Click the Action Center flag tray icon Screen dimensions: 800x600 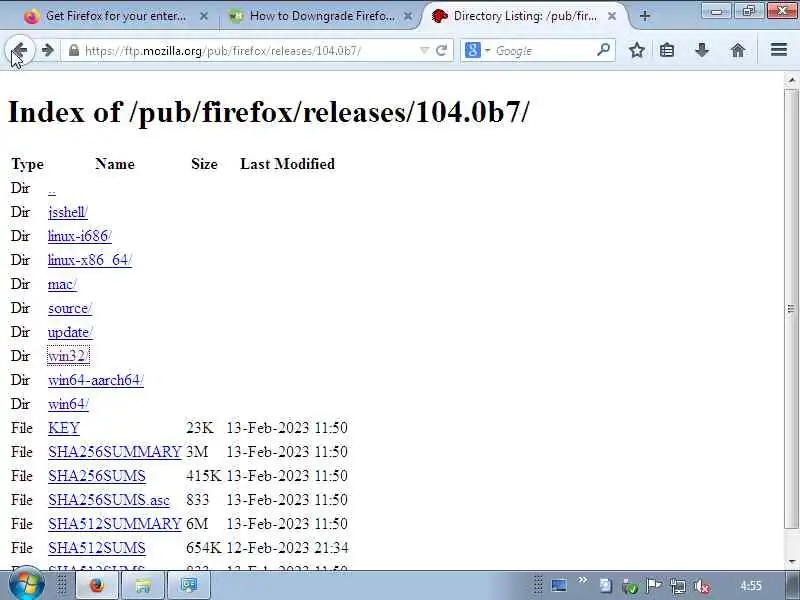click(x=653, y=586)
